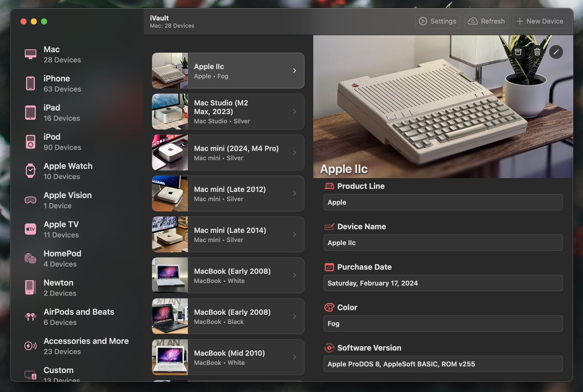Open chevron for MacBook (Mid 2010)

pos(294,357)
